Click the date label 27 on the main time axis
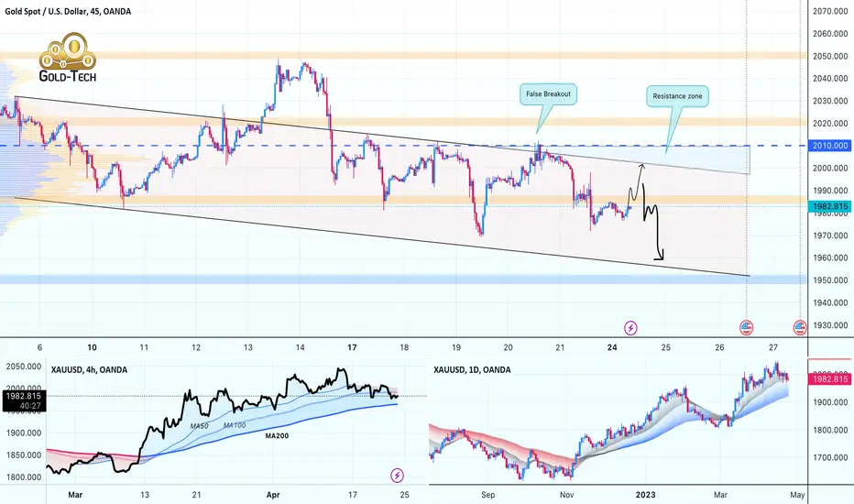 click(773, 347)
